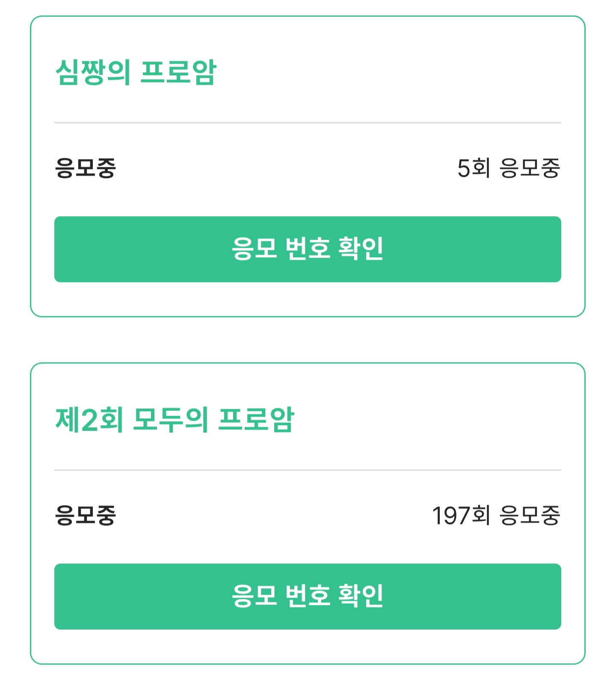Image resolution: width=616 pixels, height=679 pixels.
Task: Open the 심짱의 프로암 card title
Action: point(136,72)
